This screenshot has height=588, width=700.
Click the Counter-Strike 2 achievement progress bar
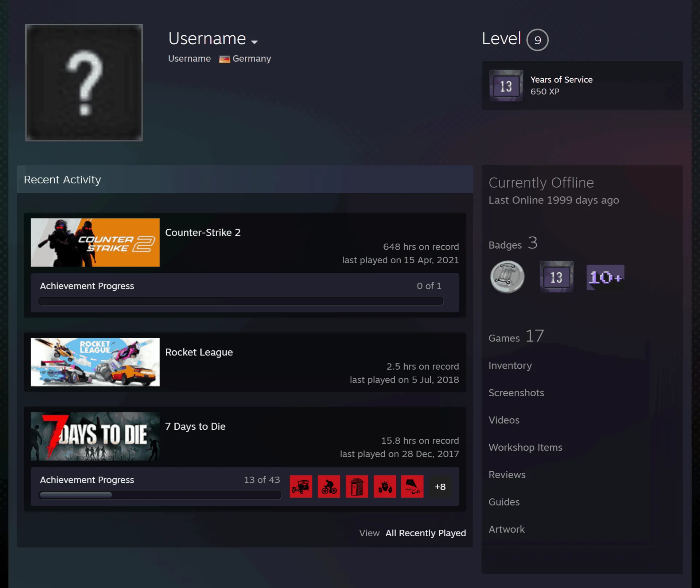(x=241, y=301)
